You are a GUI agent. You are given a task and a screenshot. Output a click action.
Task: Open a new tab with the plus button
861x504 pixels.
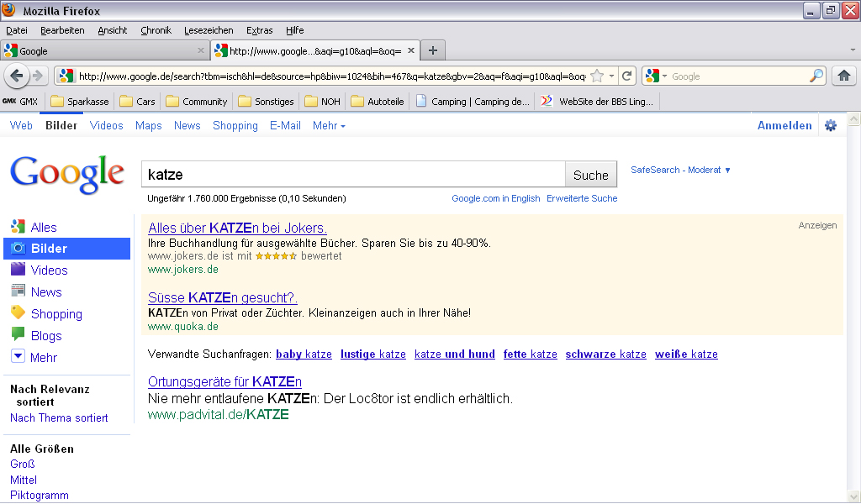point(433,50)
